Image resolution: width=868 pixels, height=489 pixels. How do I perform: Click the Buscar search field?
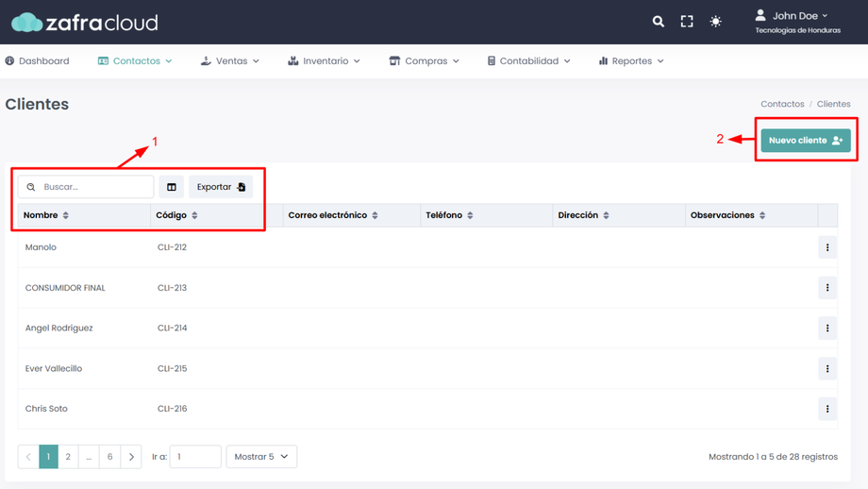coord(86,187)
